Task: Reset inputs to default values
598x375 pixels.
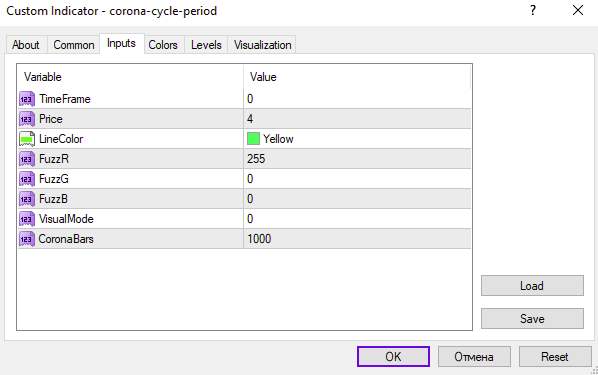Action: click(555, 357)
